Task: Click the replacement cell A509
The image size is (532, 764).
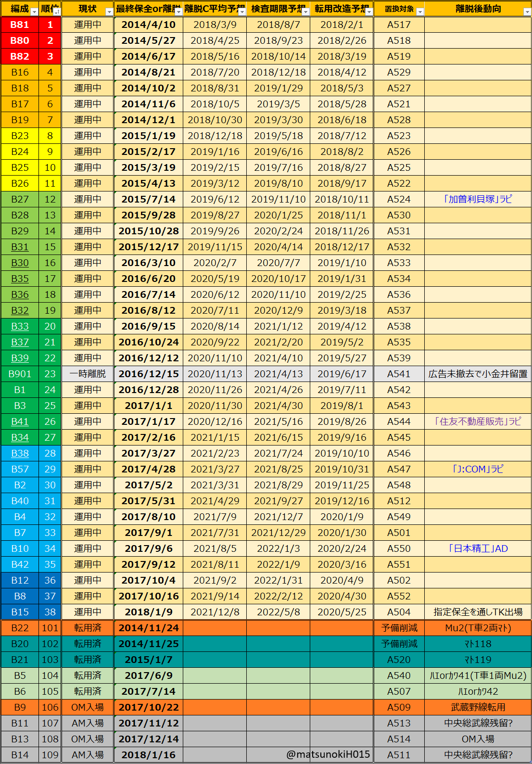Action: click(x=399, y=707)
